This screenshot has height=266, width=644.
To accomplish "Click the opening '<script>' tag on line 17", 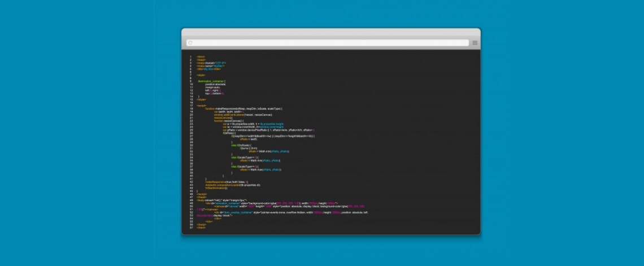I will 201,106.
